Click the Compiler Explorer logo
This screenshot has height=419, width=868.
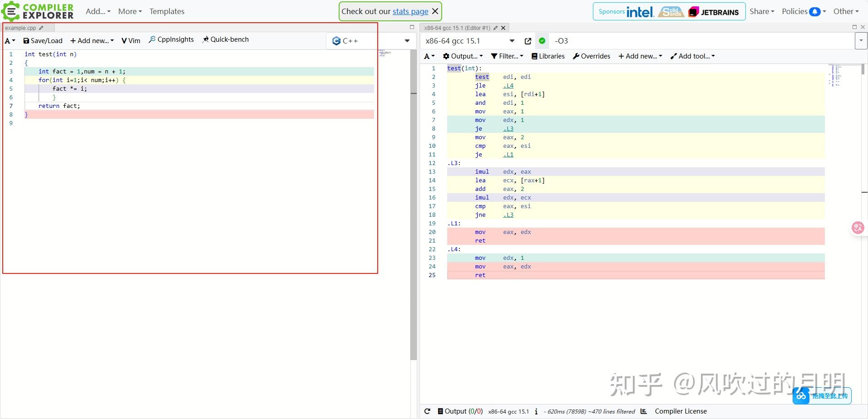point(38,11)
